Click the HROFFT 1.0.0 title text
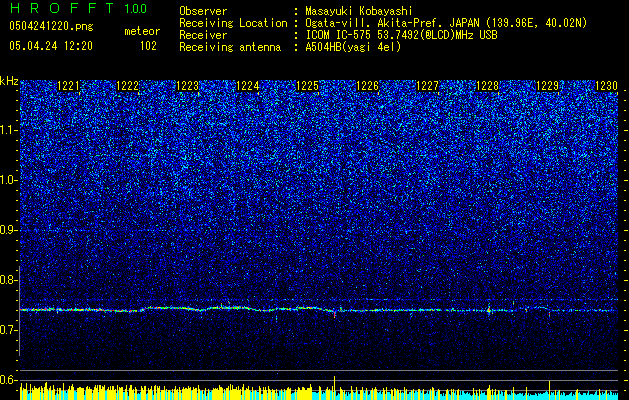 (x=78, y=8)
